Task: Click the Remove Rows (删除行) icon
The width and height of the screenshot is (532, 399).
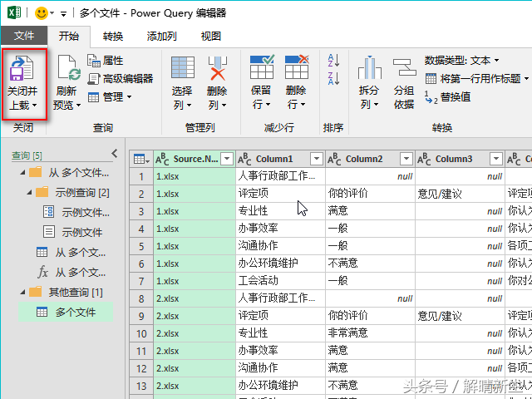Action: (297, 66)
